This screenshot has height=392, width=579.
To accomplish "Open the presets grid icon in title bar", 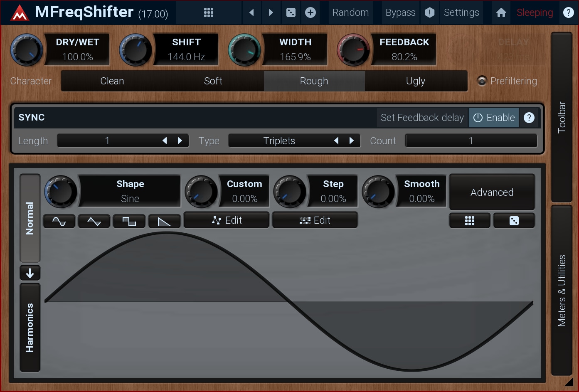I will click(209, 12).
